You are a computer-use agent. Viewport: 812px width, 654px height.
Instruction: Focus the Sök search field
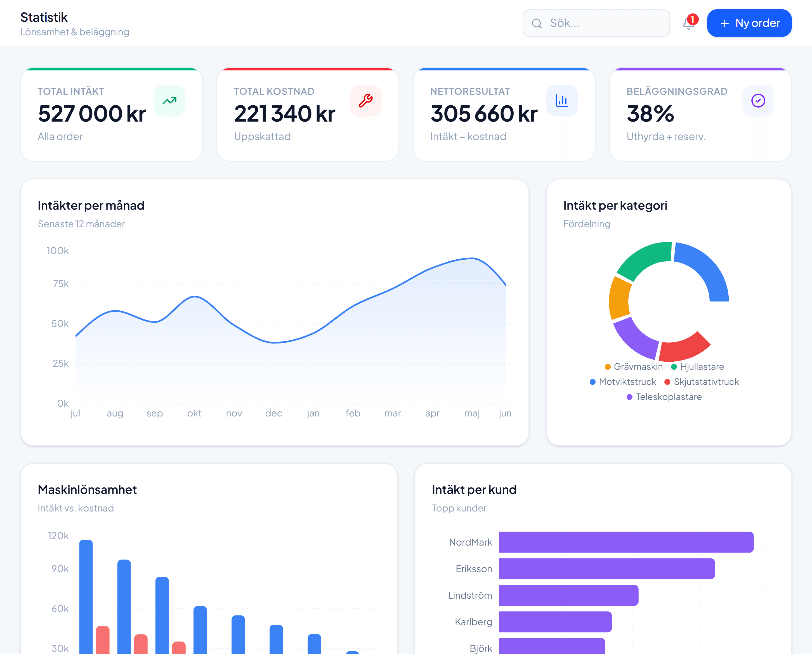click(596, 23)
